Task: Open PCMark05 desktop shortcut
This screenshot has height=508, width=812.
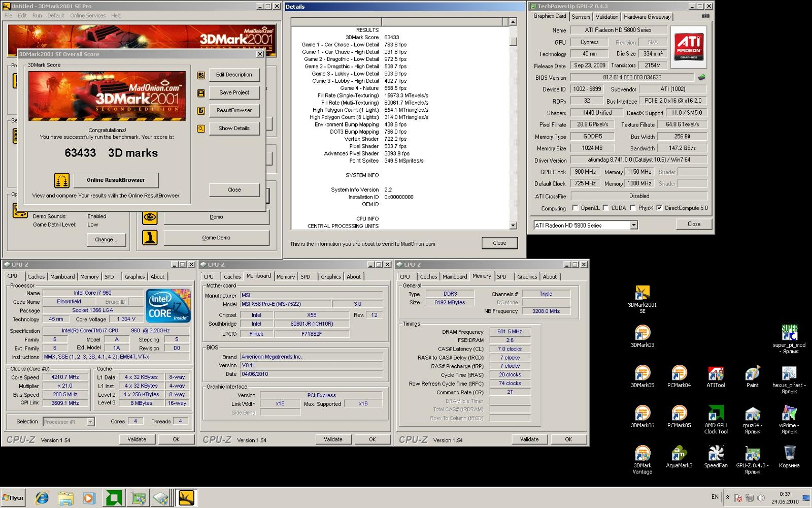Action: (x=679, y=417)
